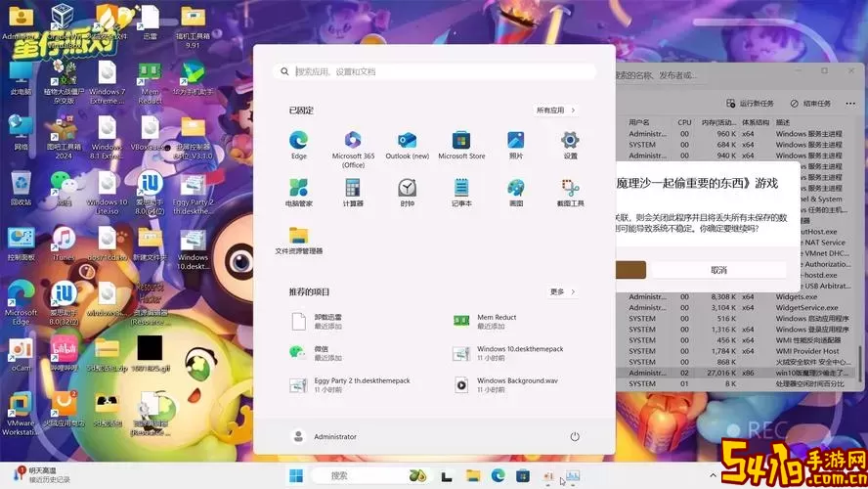Open the Administrator user account button
The image size is (868, 489).
click(324, 436)
